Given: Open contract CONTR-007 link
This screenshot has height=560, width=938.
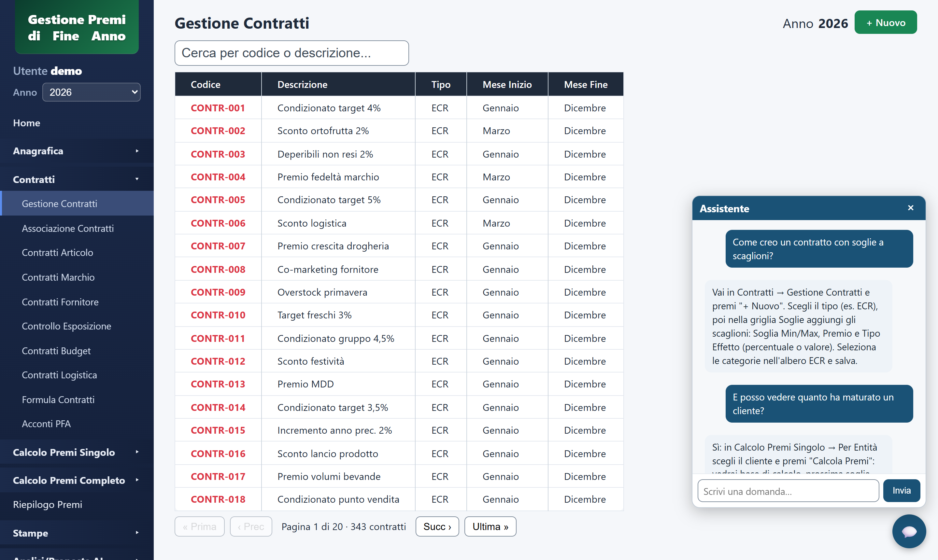Looking at the screenshot, I should 218,246.
